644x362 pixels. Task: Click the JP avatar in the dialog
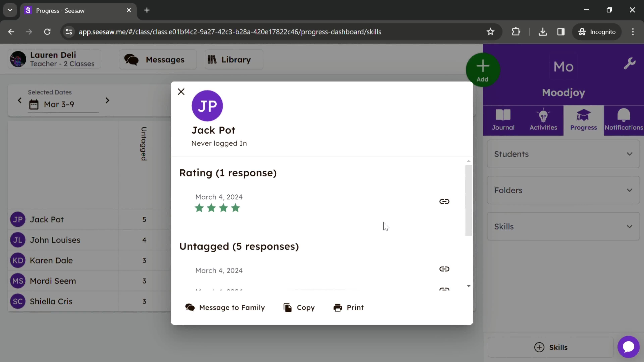tap(207, 106)
